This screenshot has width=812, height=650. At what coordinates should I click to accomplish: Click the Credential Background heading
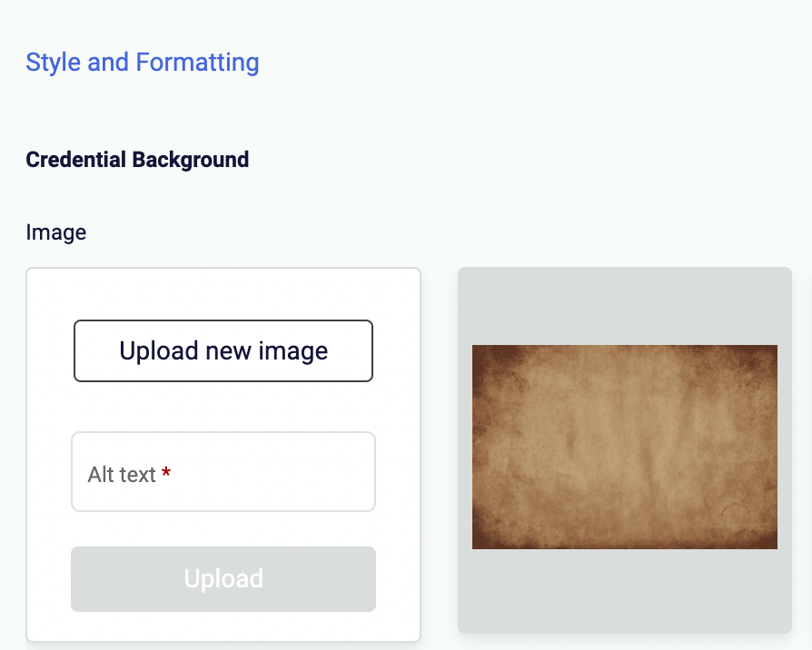click(x=137, y=160)
